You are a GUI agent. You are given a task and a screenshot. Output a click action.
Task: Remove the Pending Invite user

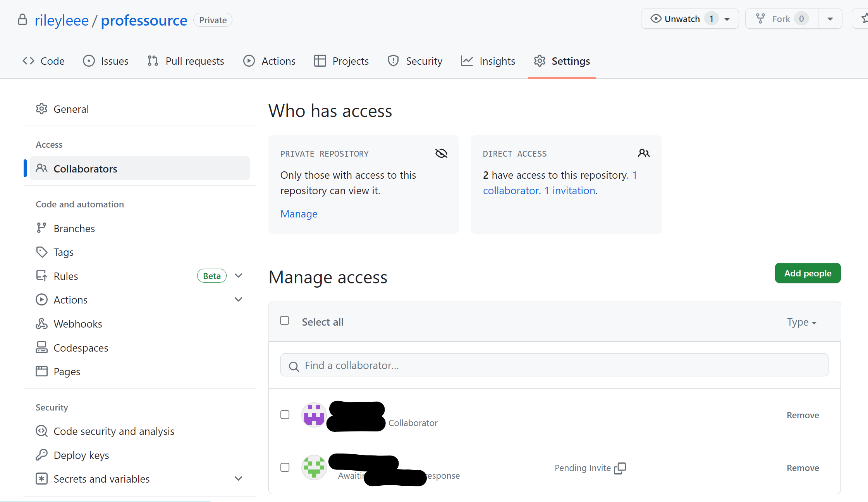pos(803,468)
